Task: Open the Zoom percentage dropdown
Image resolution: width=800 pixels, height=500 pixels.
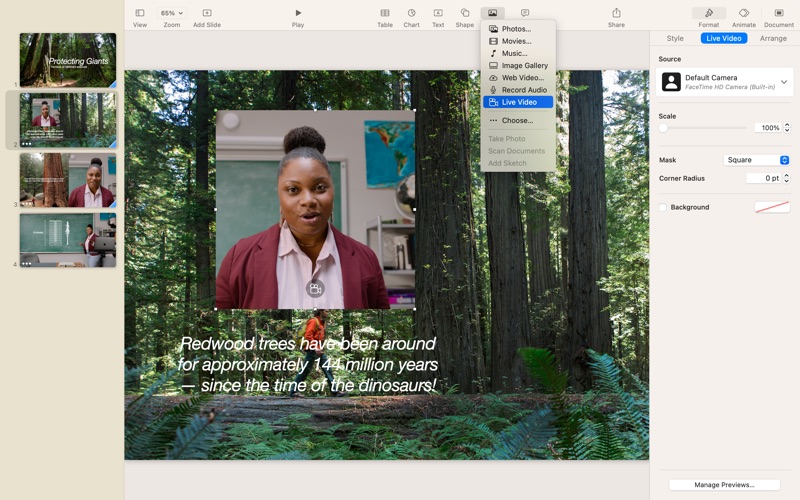Action: click(x=172, y=14)
